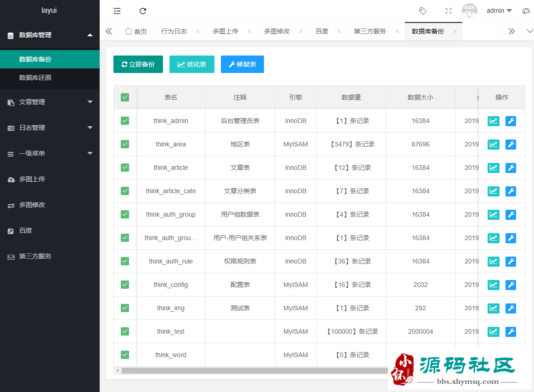Click the 立即备份 button
Image resolution: width=534 pixels, height=392 pixels.
[138, 64]
